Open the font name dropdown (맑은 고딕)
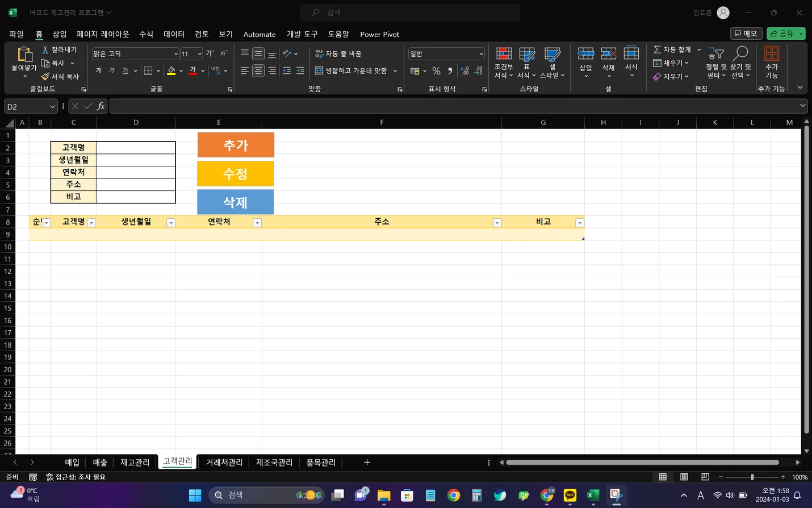Image resolution: width=812 pixels, height=508 pixels. pyautogui.click(x=175, y=54)
